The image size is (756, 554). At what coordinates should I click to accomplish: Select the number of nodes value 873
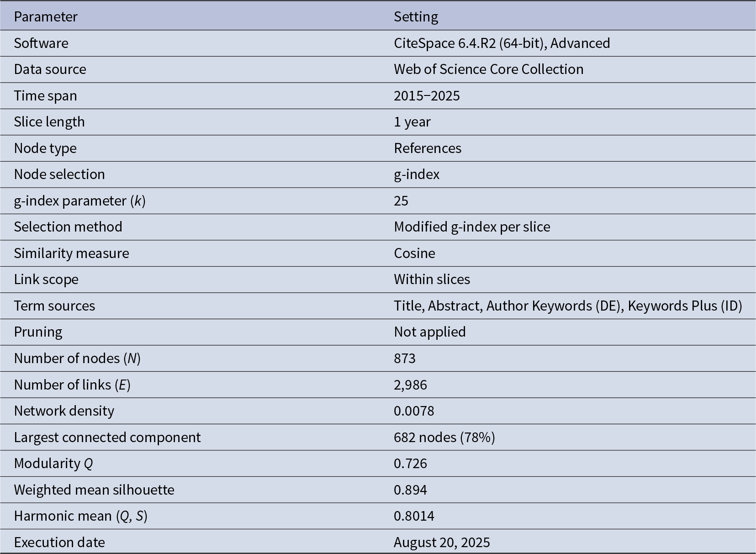[x=405, y=358]
